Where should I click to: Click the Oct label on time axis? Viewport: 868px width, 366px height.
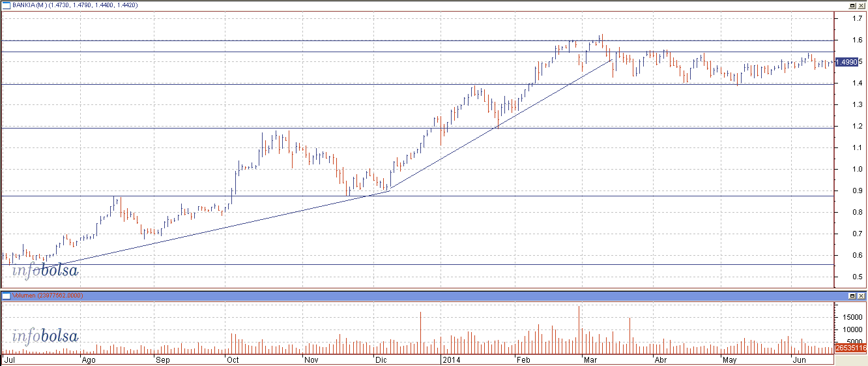232,359
